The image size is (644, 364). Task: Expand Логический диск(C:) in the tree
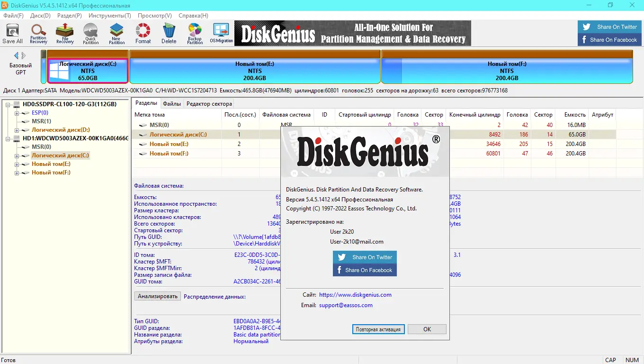pyautogui.click(x=17, y=155)
